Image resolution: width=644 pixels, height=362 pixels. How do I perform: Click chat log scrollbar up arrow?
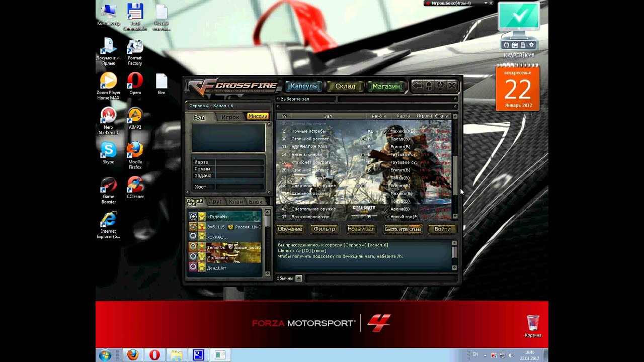[454, 242]
